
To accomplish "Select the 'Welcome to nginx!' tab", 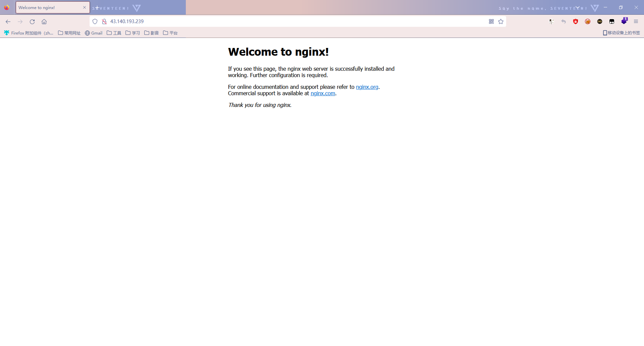I will [53, 7].
